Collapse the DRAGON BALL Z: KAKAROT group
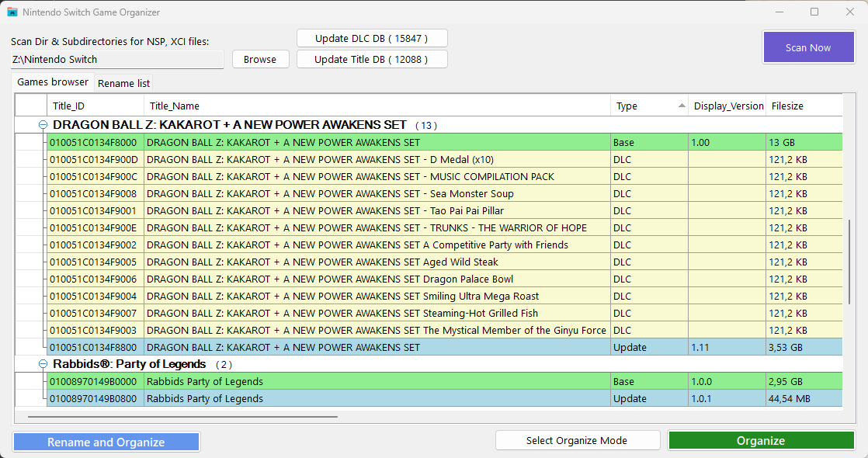This screenshot has width=868, height=458. click(x=43, y=125)
